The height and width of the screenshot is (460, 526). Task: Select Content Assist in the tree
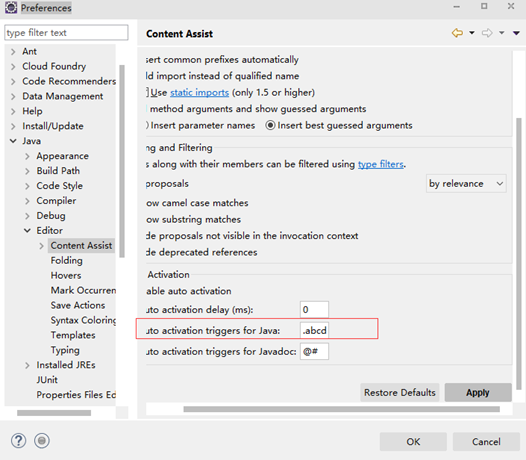click(81, 246)
